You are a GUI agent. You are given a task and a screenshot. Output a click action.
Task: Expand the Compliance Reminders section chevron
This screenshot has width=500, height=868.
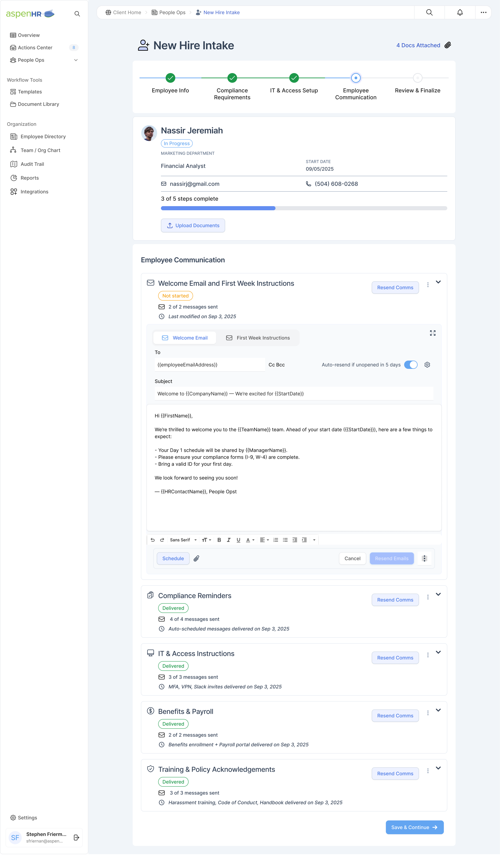click(438, 594)
